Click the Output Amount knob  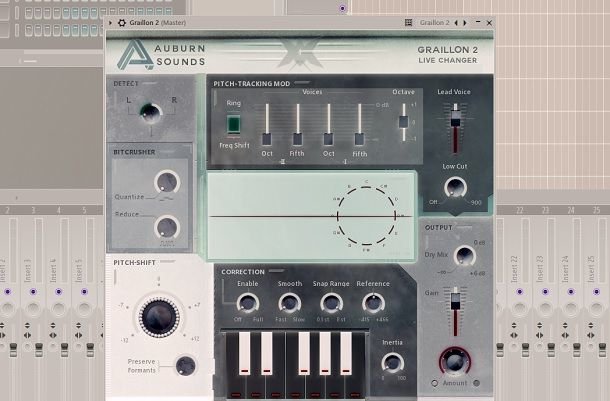(x=455, y=361)
